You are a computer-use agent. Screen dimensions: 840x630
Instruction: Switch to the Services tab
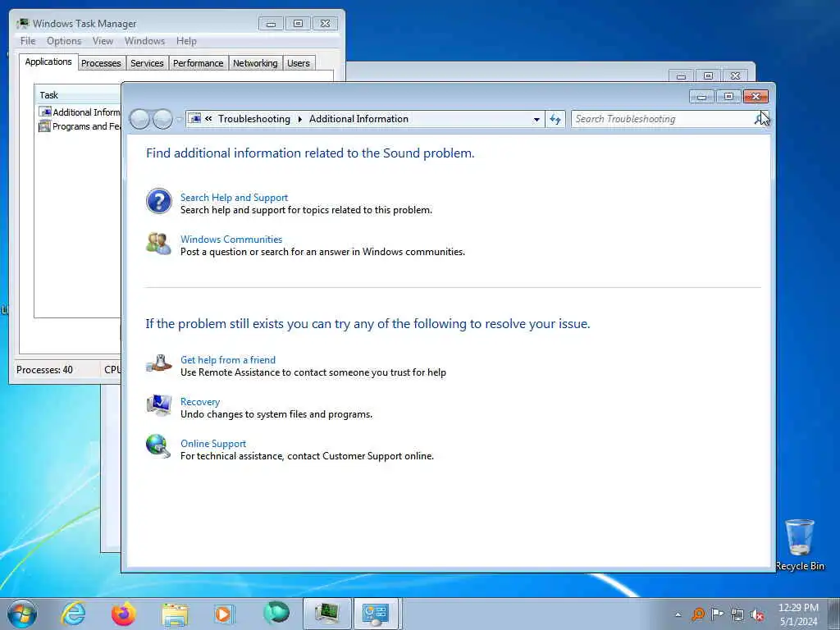(x=148, y=63)
